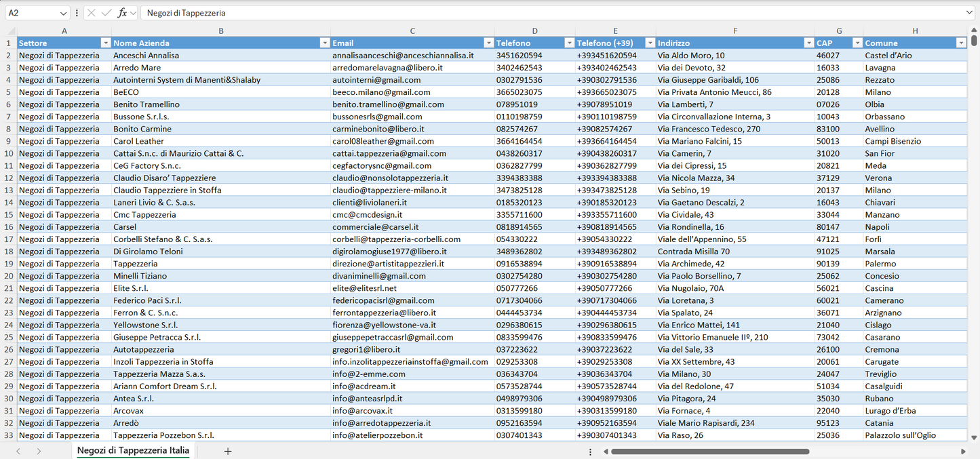The image size is (980, 459).
Task: Open the Comune column filter dropdown
Action: coord(960,43)
